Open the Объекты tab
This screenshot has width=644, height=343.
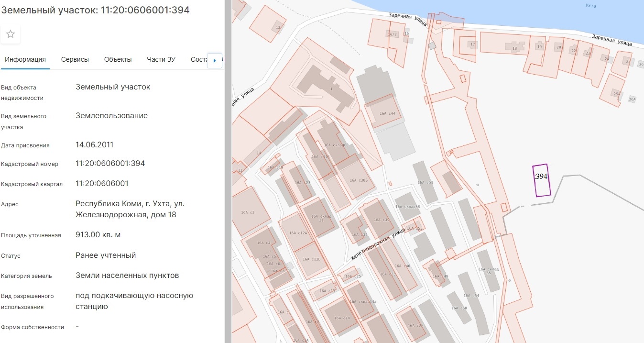[x=118, y=60]
